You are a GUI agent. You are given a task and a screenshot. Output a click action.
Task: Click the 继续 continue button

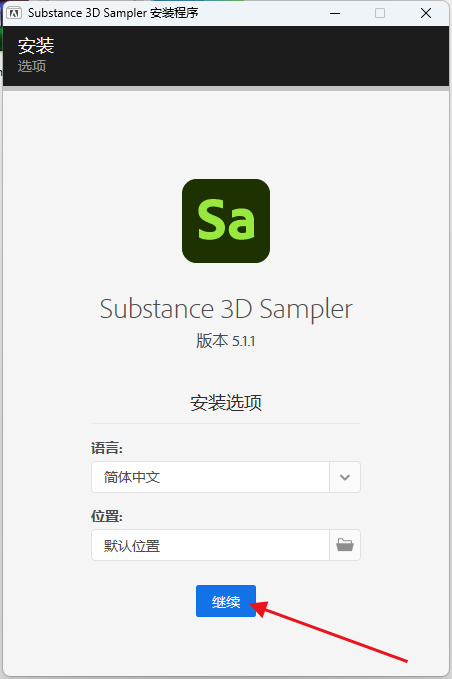click(226, 601)
